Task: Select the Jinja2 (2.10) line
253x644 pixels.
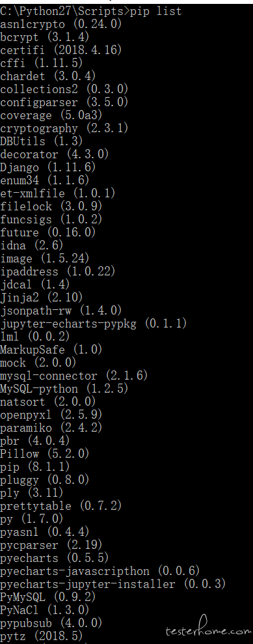Action: coord(42,298)
